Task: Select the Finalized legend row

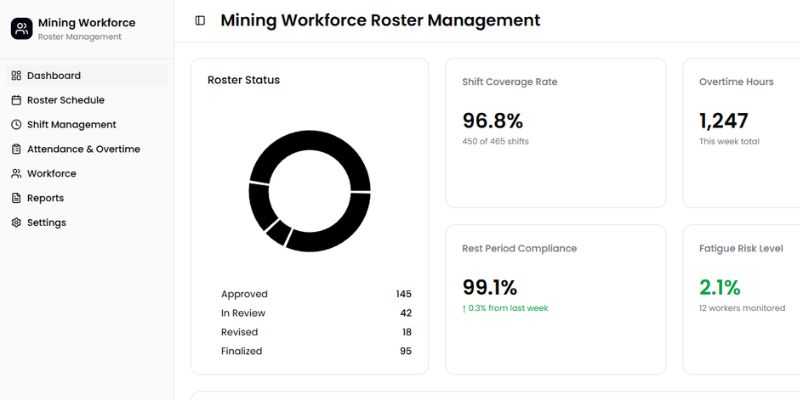Action: pos(316,351)
